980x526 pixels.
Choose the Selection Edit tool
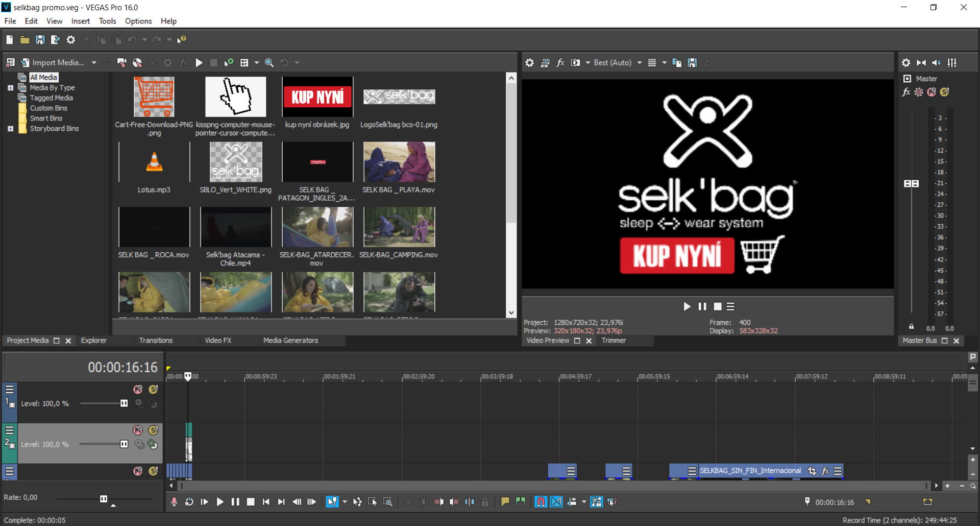tap(373, 502)
